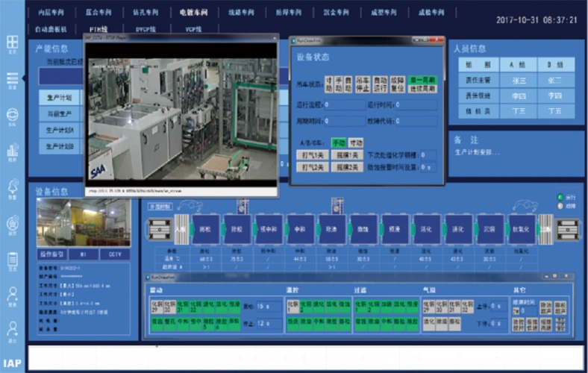The width and height of the screenshot is (588, 373).
Task: Open the globe icon in left sidebar
Action: [12, 115]
